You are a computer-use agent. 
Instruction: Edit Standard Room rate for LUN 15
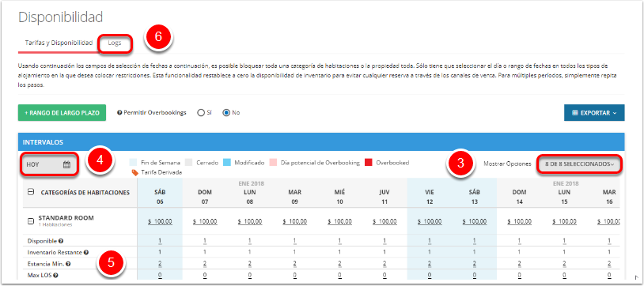(x=564, y=221)
